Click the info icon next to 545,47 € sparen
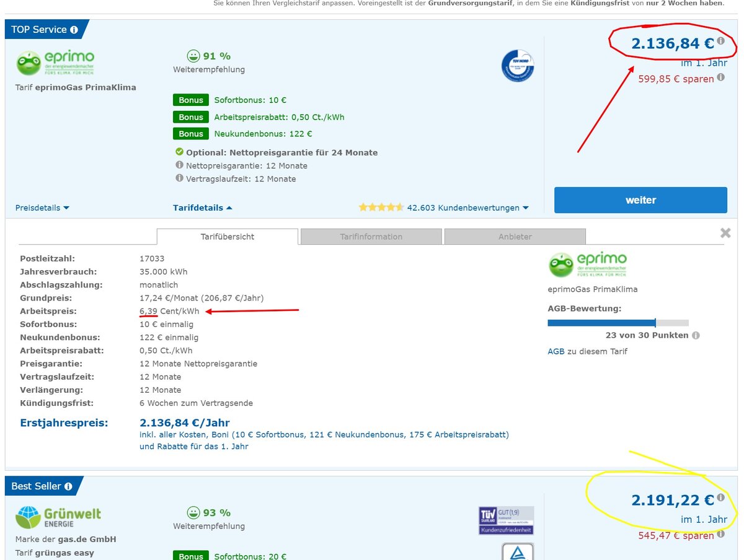This screenshot has height=560, width=744. [720, 534]
